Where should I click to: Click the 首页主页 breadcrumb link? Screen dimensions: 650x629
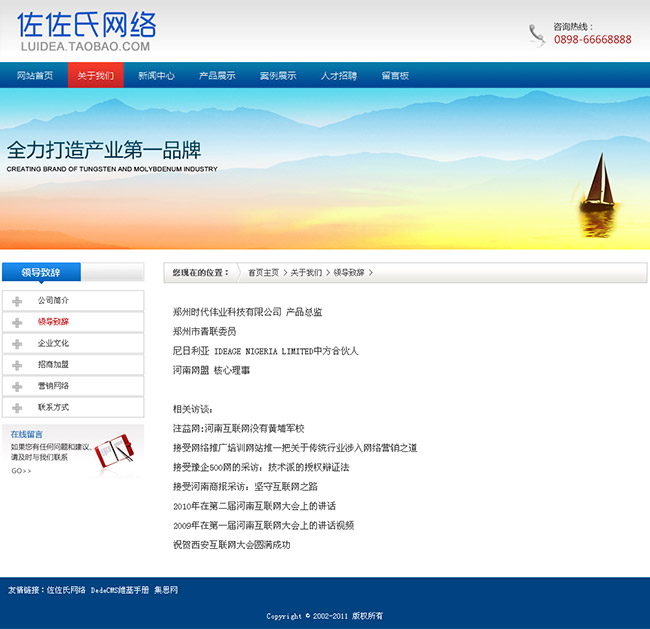tap(264, 272)
